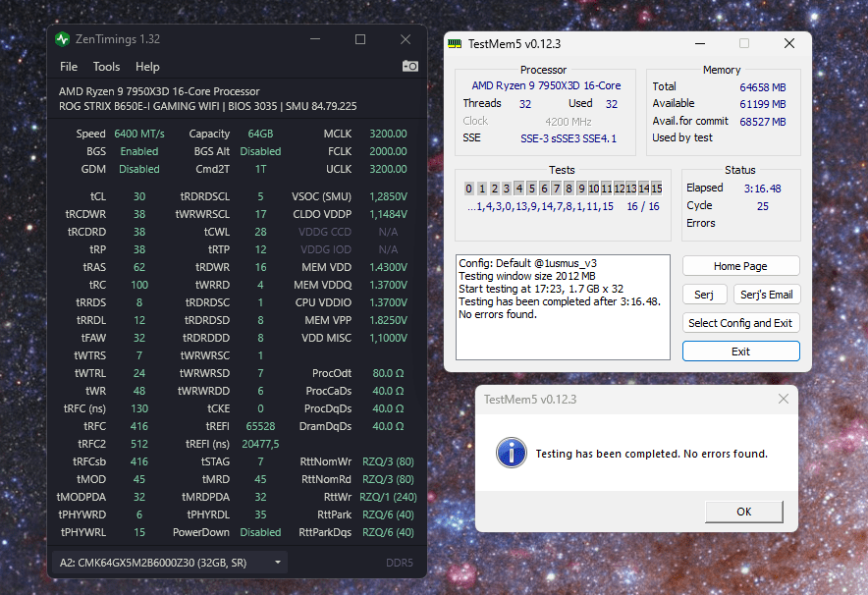
Task: Click the tREFI value 65528
Action: point(260,426)
